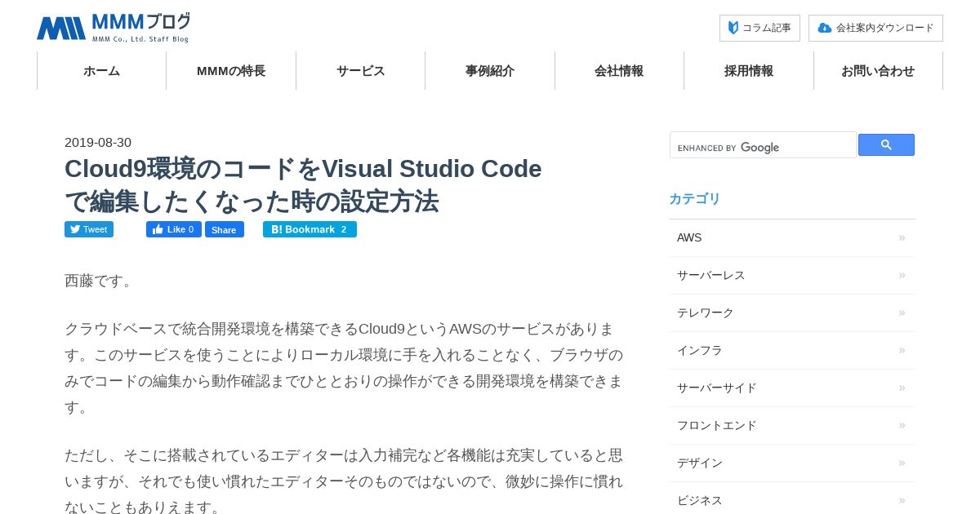Like the post on Facebook

(x=174, y=229)
